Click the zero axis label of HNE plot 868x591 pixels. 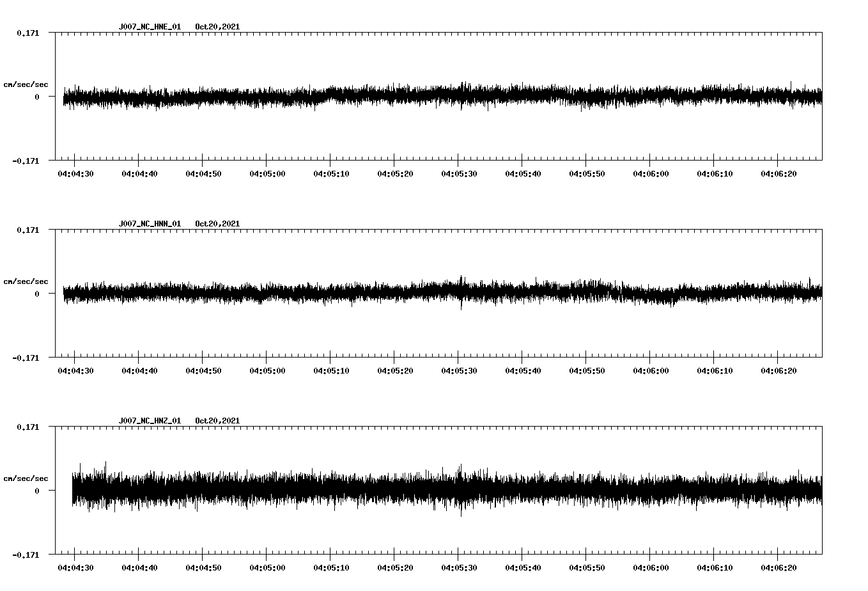(37, 97)
